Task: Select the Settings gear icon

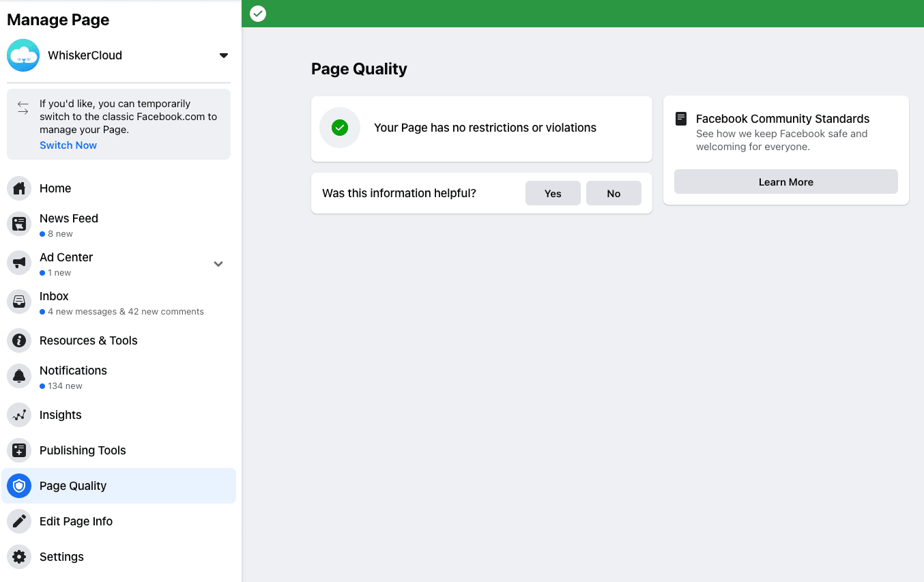Action: tap(19, 557)
